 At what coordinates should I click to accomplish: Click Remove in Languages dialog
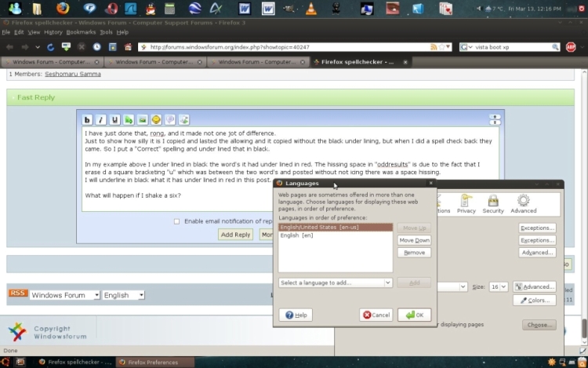[x=414, y=253]
